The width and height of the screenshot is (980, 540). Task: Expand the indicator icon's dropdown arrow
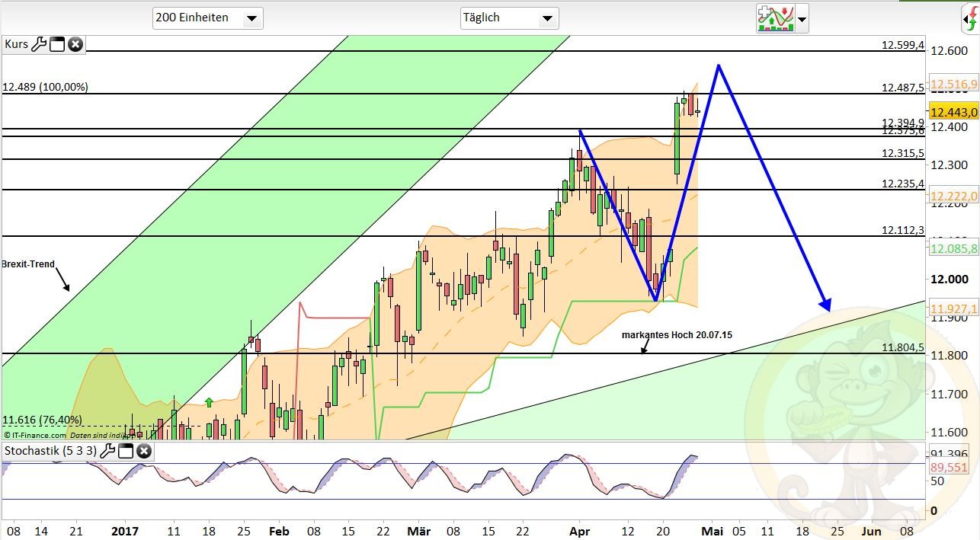tap(802, 19)
